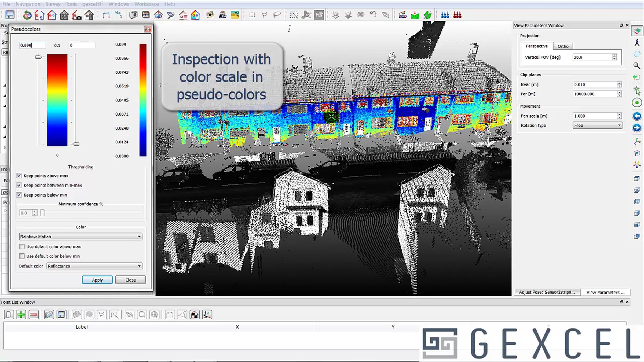Viewport: 644px width, 362px height.
Task: Click the m³ volume calculation icon
Action: click(222, 15)
